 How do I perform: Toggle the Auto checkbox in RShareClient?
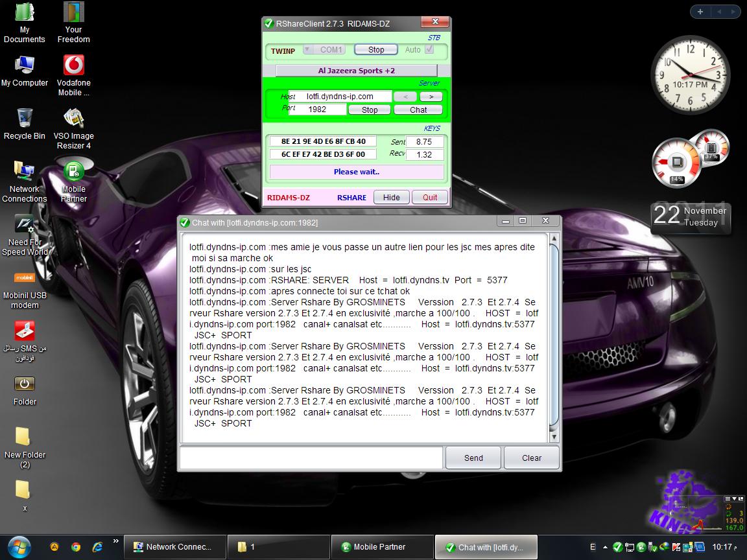click(429, 49)
